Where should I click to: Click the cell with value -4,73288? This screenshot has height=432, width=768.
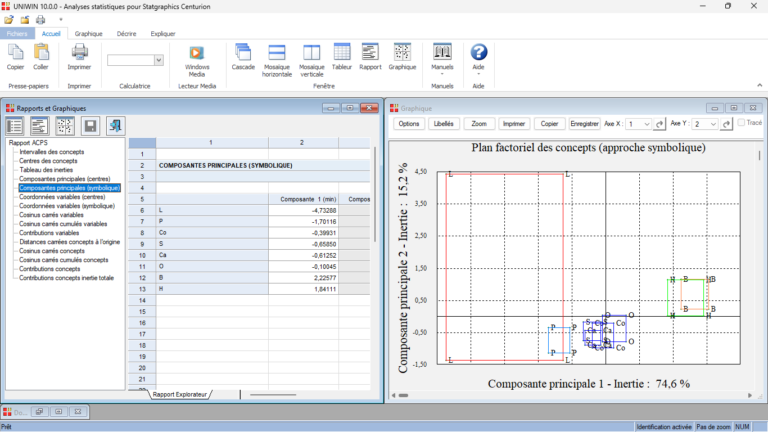303,211
